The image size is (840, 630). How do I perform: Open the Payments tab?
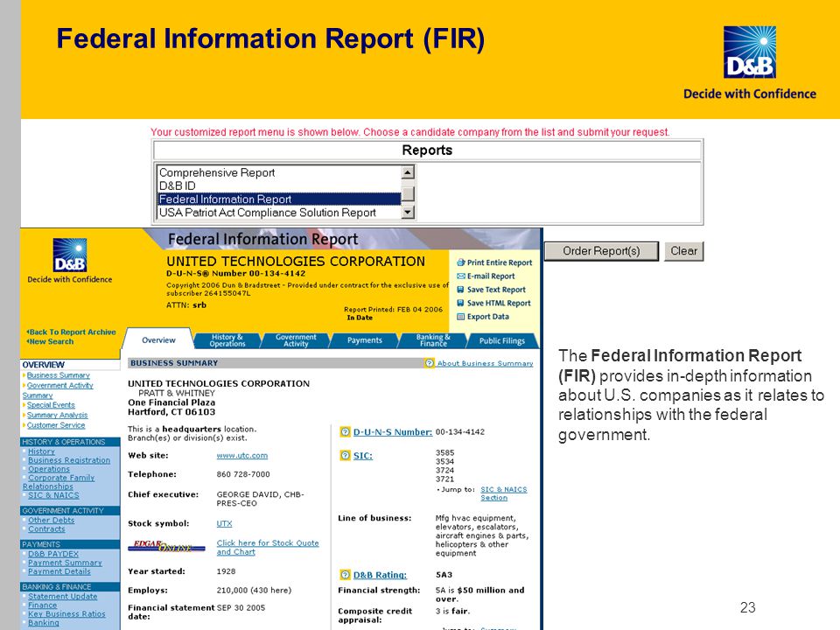click(x=365, y=340)
